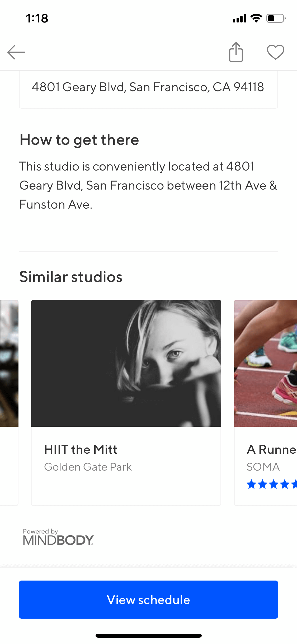This screenshot has width=297, height=644.
Task: Click the blue star rating under SOMA
Action: (x=272, y=484)
